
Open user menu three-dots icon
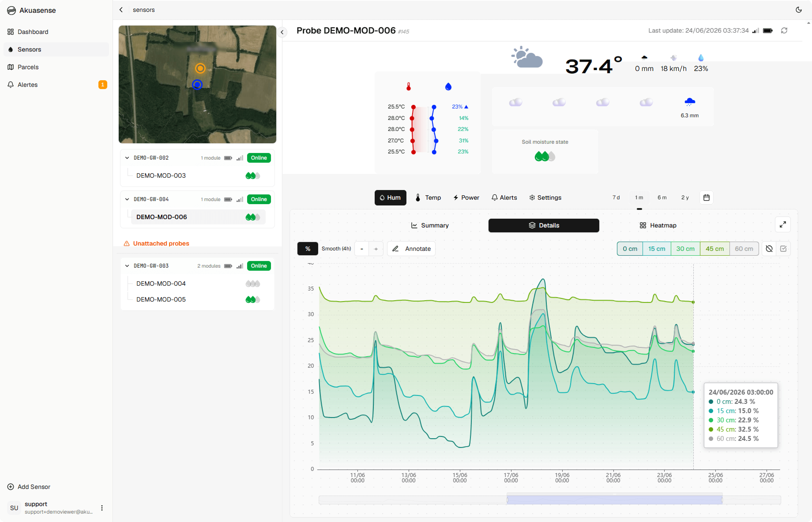pos(102,507)
